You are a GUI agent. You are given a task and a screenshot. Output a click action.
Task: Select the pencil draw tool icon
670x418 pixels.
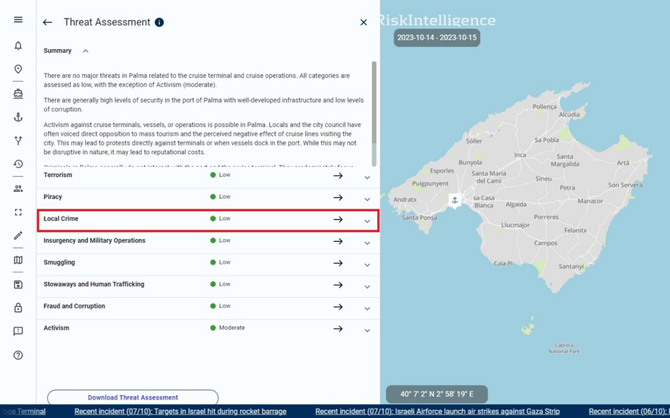[x=18, y=236]
